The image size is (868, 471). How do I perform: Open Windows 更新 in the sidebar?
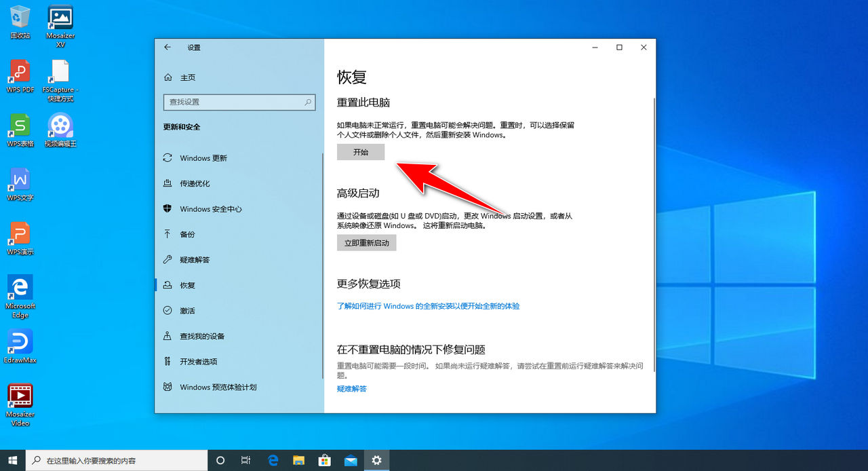click(x=202, y=157)
